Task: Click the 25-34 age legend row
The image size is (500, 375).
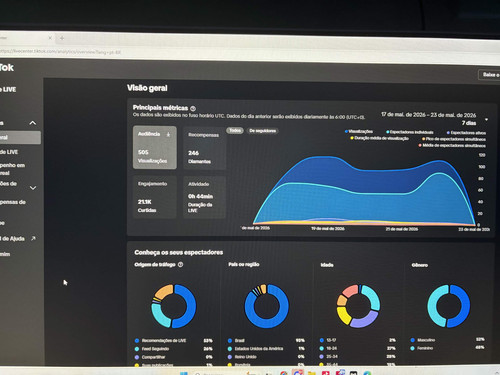Action: 358,356
